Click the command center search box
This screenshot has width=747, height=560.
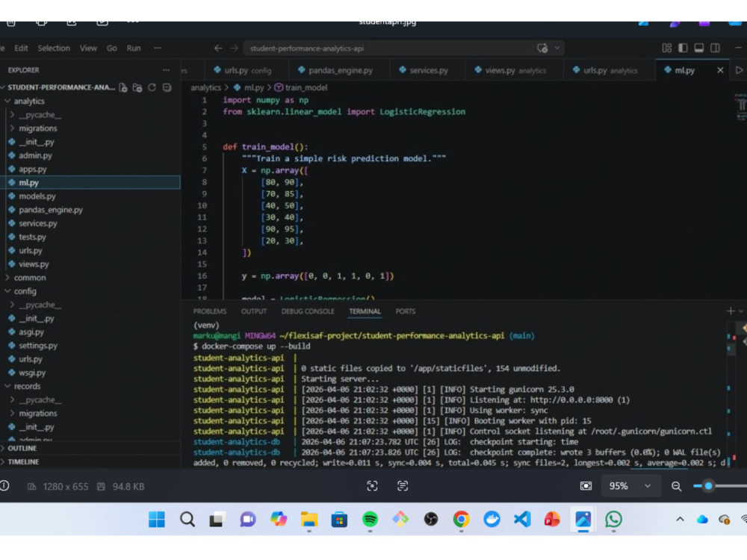tap(403, 48)
